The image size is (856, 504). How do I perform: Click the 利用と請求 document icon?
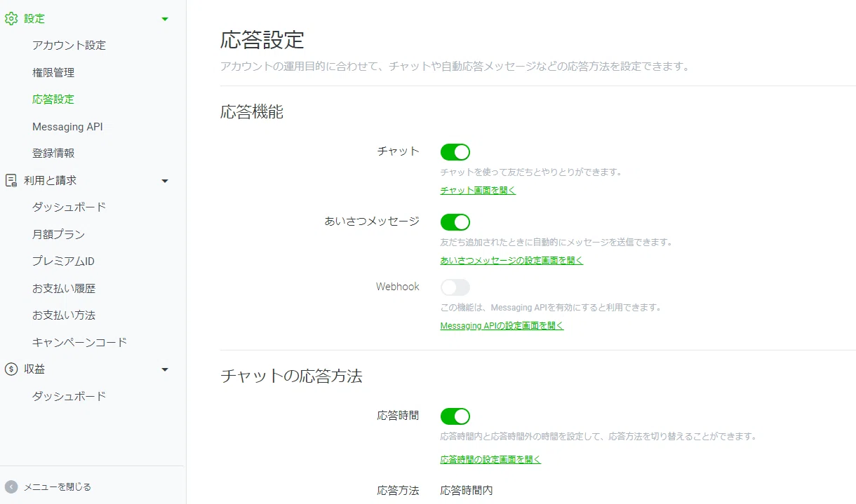11,180
